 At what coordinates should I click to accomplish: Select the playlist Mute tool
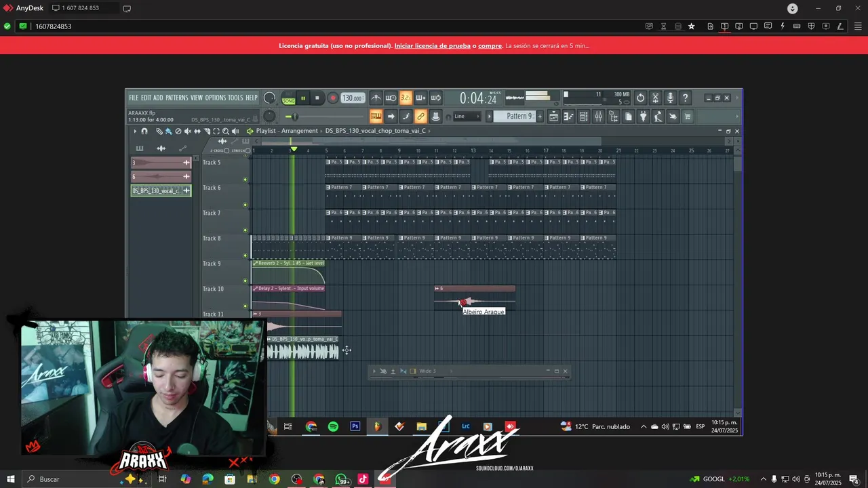pos(188,131)
